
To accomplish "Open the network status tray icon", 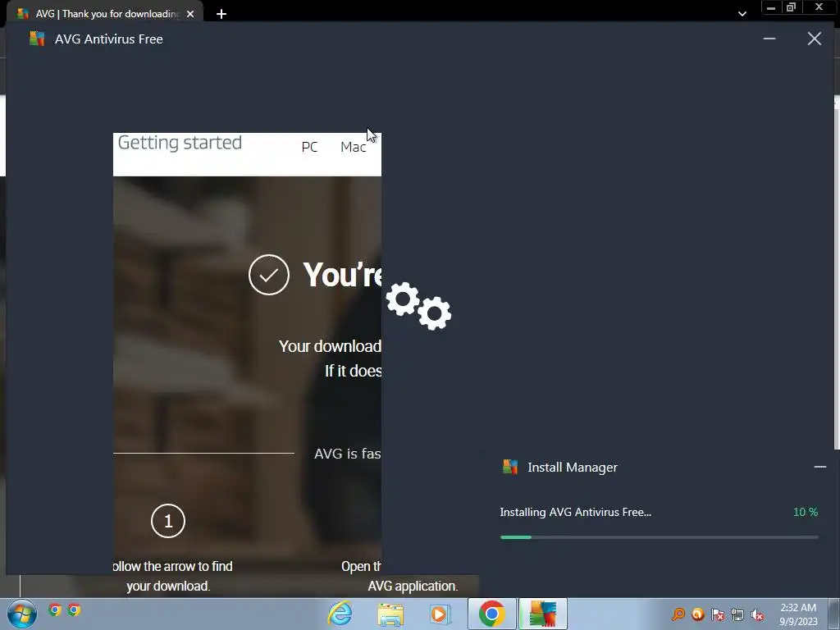I will coord(737,614).
